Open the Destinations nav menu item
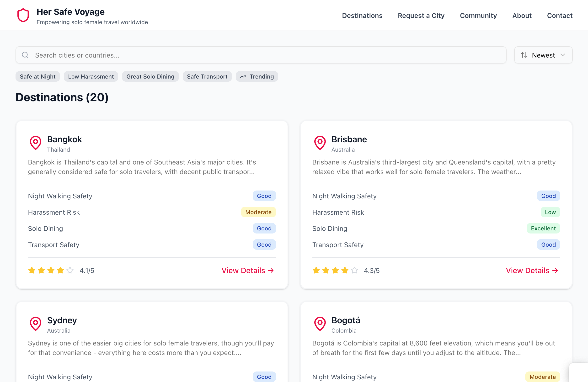This screenshot has height=382, width=588. click(362, 16)
